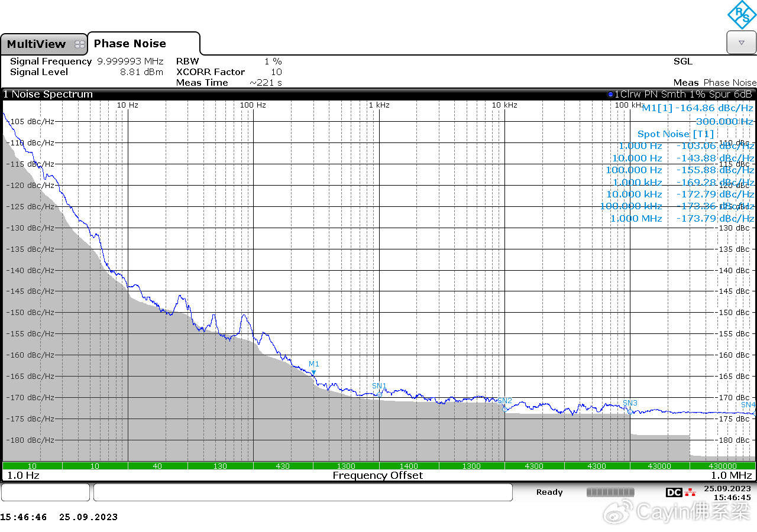Click the SGL sweep mode label
The width and height of the screenshot is (757, 532).
tap(682, 61)
